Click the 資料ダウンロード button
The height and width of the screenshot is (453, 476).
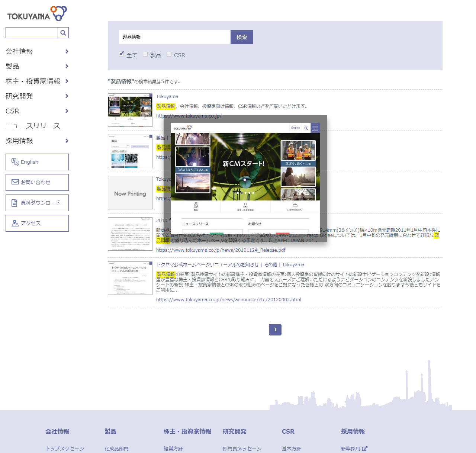tap(37, 203)
